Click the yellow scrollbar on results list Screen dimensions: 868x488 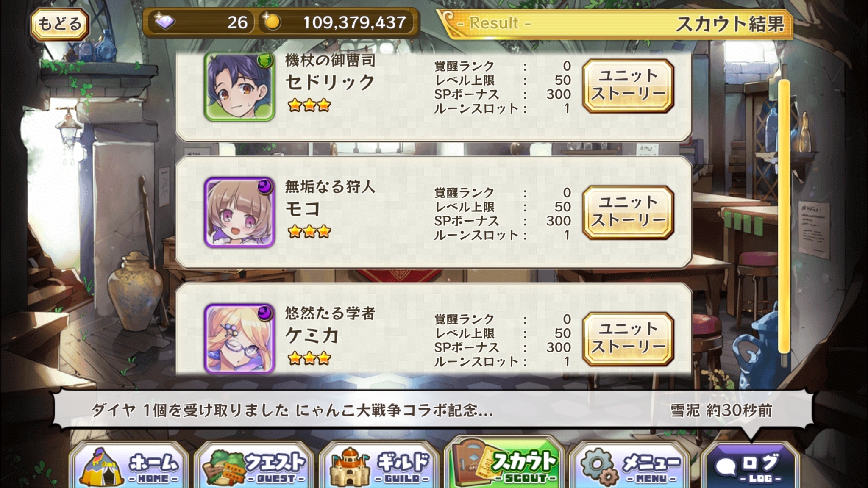[x=784, y=216]
